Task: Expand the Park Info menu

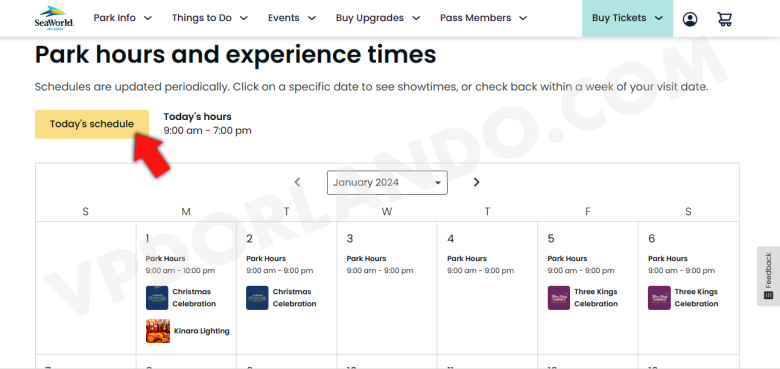Action: coord(122,18)
